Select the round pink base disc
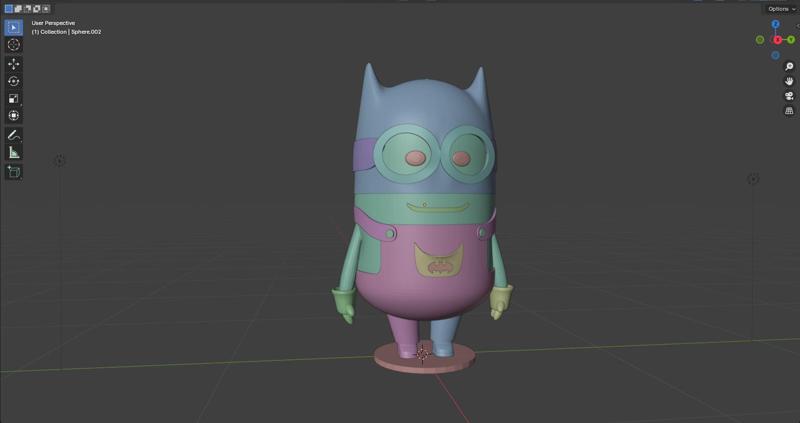The width and height of the screenshot is (800, 423). coord(424,362)
